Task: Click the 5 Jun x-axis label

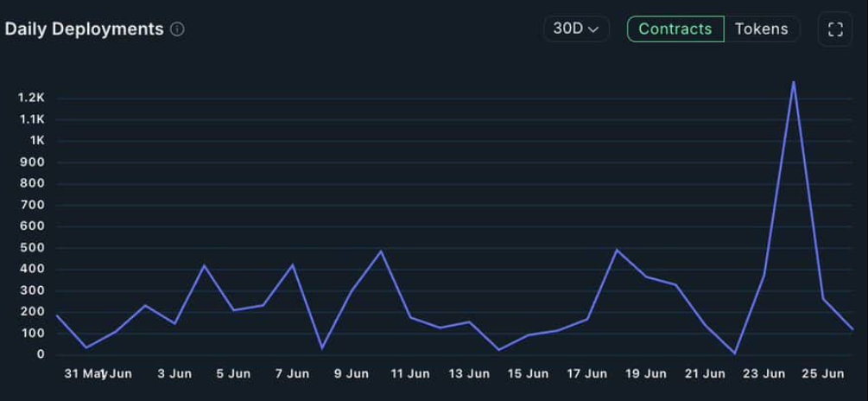Action: coord(233,374)
